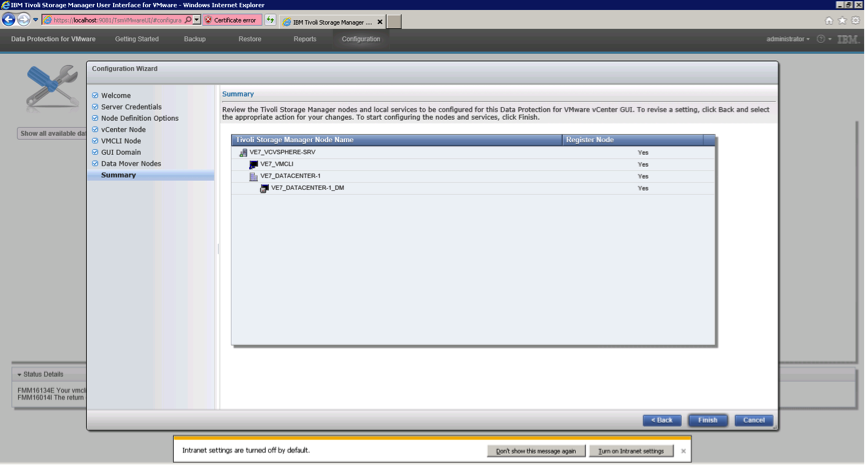Click the browser Forward arrow button
This screenshot has height=465, width=865.
(x=24, y=20)
